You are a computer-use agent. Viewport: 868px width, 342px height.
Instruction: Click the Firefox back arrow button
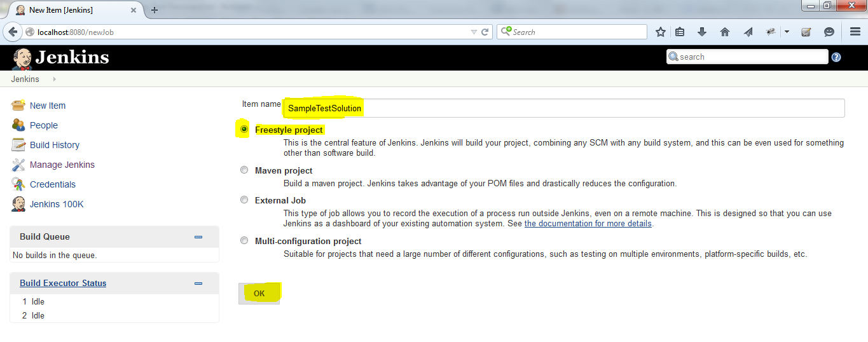[12, 32]
